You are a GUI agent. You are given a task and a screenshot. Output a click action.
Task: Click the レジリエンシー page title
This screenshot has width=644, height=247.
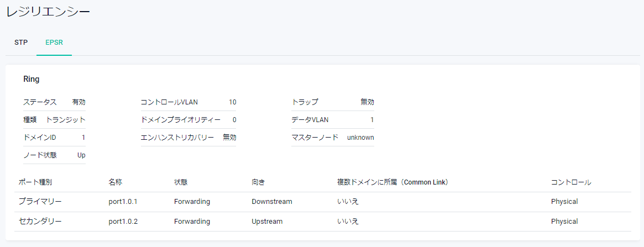[48, 12]
